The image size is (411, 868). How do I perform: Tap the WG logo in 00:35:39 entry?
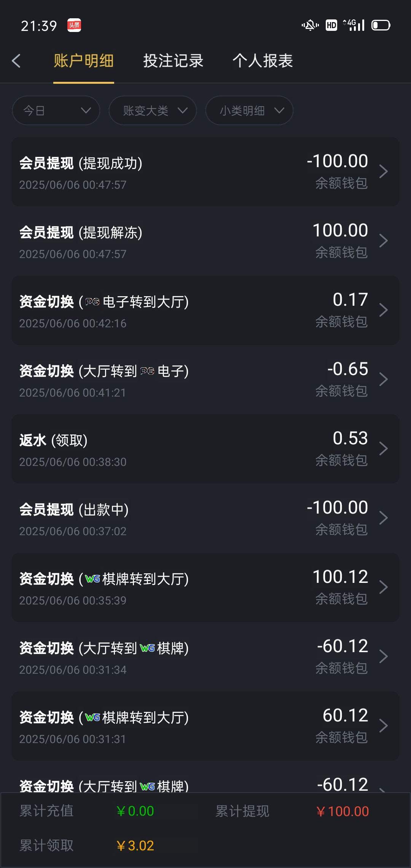pos(92,579)
